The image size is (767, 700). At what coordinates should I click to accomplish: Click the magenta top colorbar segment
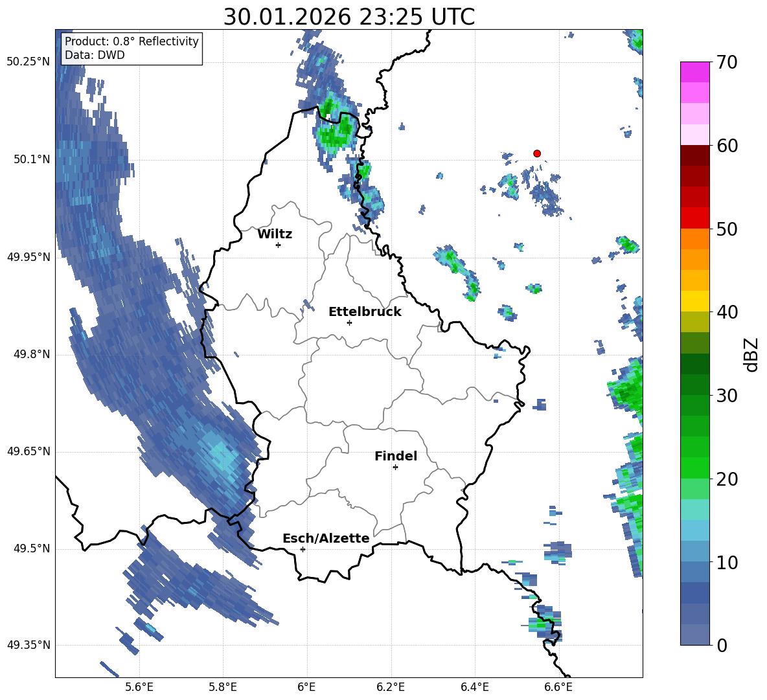(x=694, y=72)
